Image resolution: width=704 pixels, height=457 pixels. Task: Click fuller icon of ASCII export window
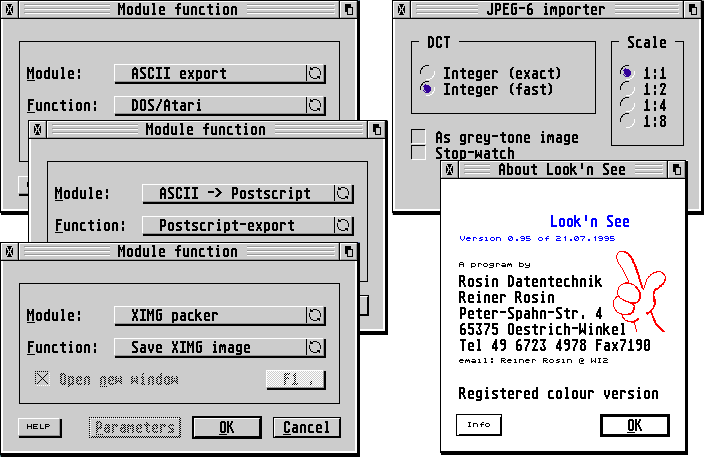point(349,9)
